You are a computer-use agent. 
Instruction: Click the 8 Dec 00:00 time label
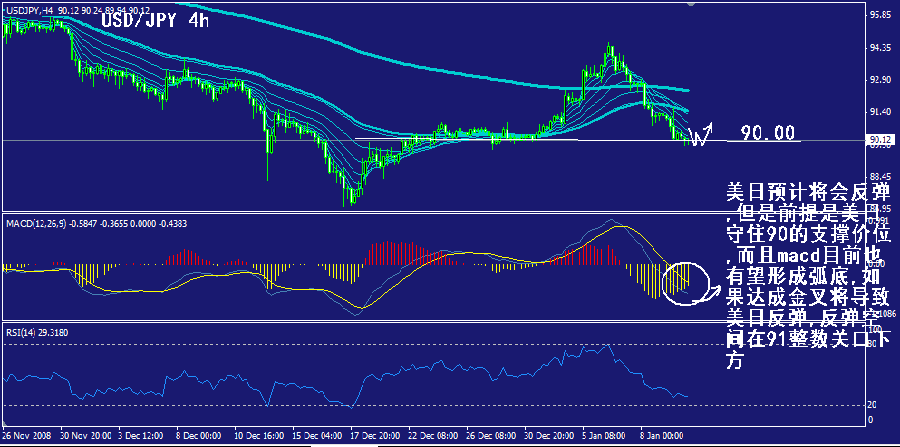[x=199, y=436]
